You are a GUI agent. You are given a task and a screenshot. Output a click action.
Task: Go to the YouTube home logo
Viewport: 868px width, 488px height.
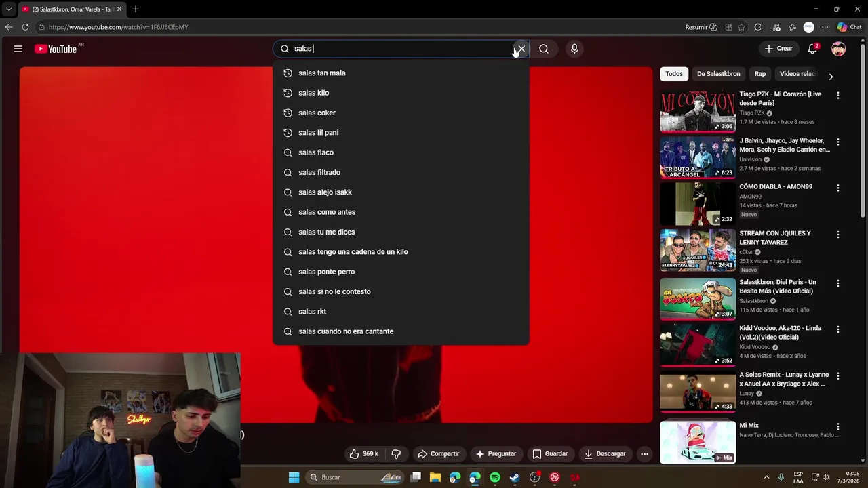(56, 49)
